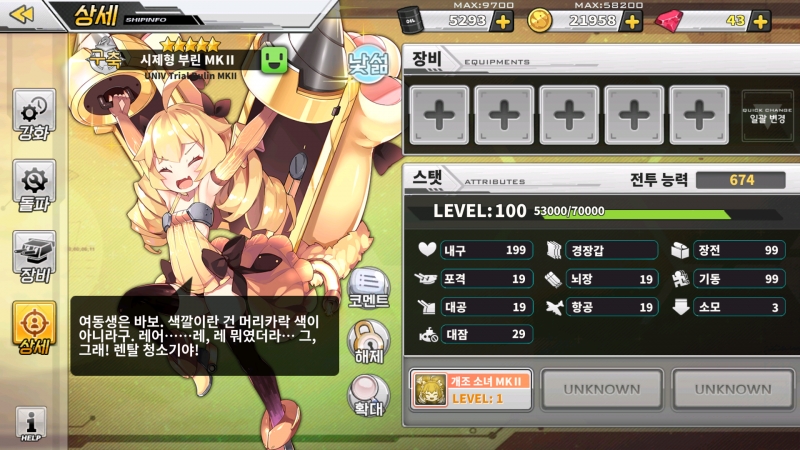Add gold coins with the plus button
The width and height of the screenshot is (800, 450).
632,21
